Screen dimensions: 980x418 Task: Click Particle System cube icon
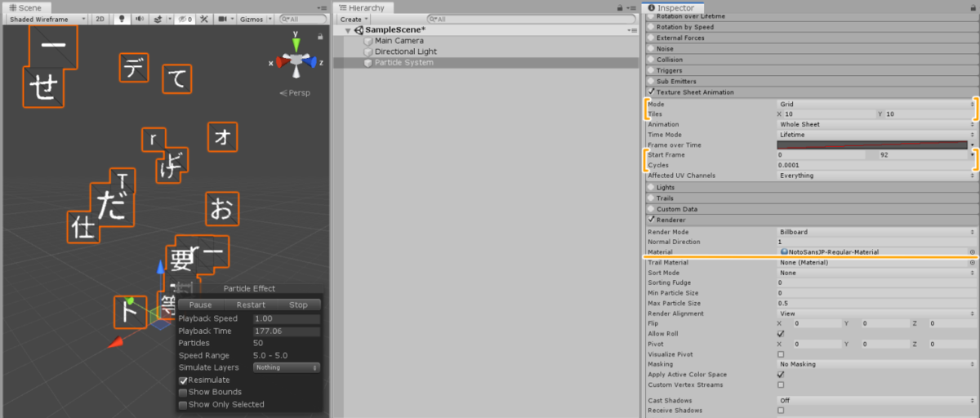[368, 62]
